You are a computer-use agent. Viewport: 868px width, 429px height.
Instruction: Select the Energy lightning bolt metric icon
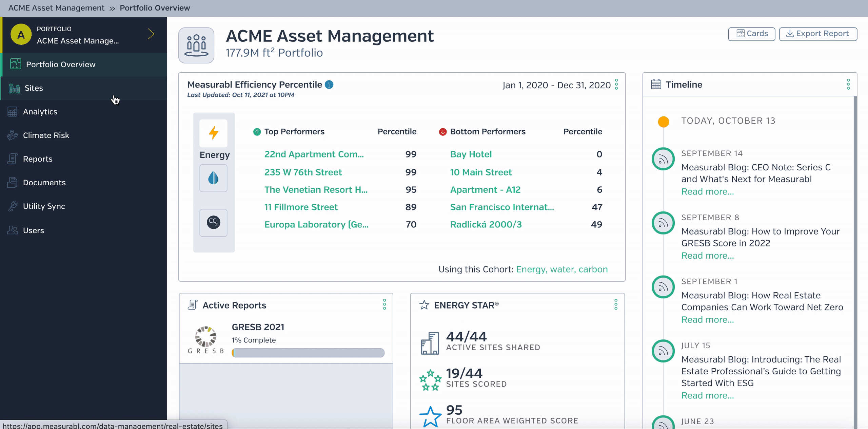point(213,133)
